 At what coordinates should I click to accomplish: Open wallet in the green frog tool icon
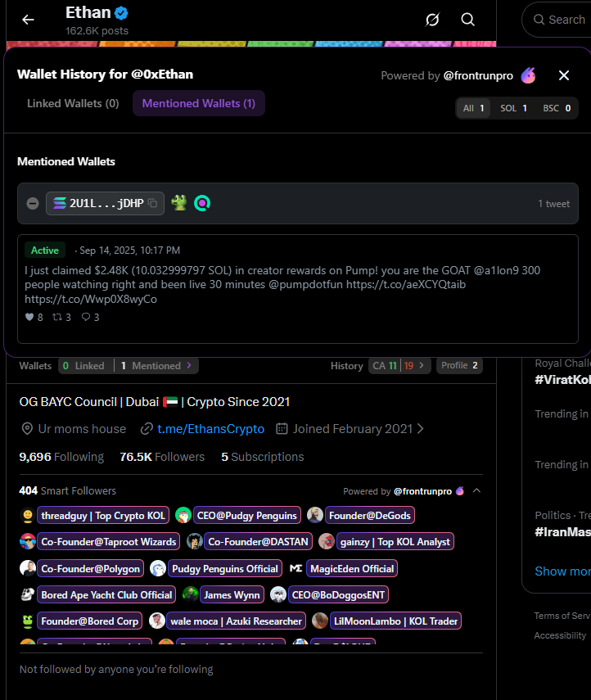179,203
